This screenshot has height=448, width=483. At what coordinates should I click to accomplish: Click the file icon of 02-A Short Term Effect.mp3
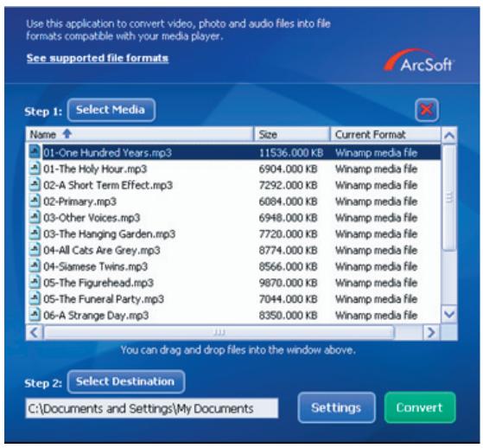35,185
